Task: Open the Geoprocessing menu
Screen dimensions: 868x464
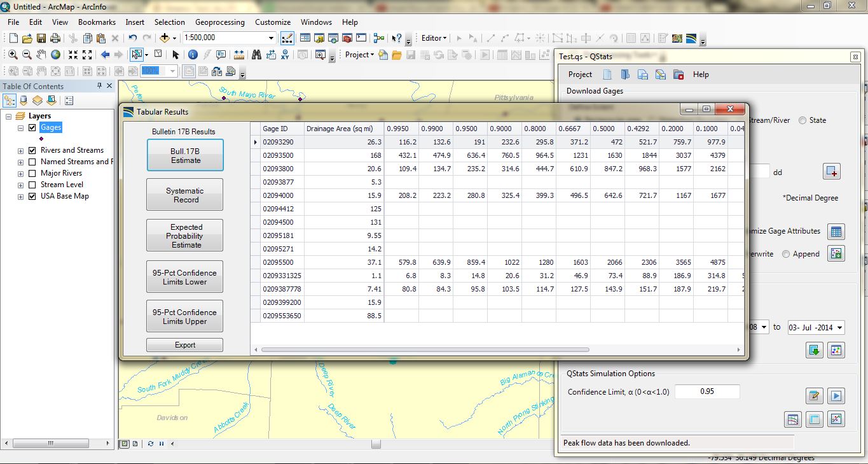Action: [220, 22]
